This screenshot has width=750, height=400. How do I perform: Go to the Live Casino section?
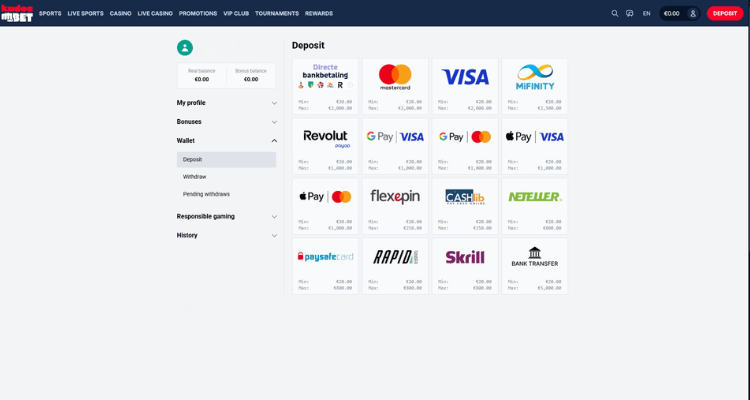pos(155,13)
